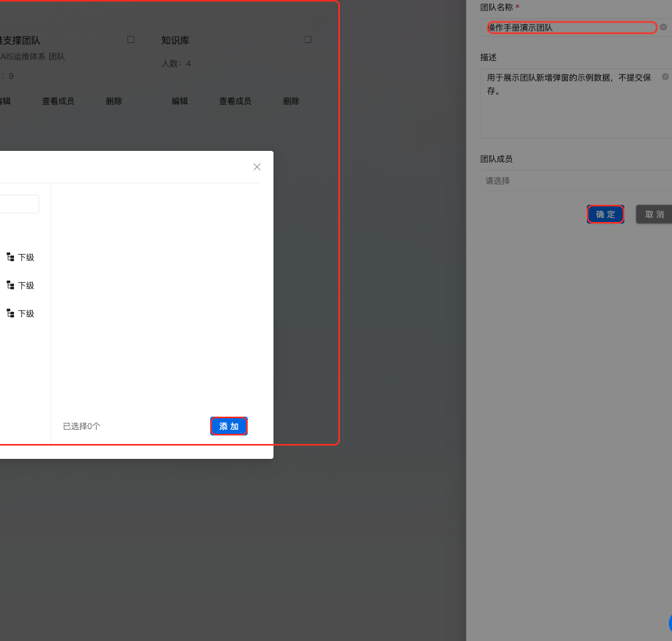
Task: Confirm the team form with 确定
Action: (606, 215)
